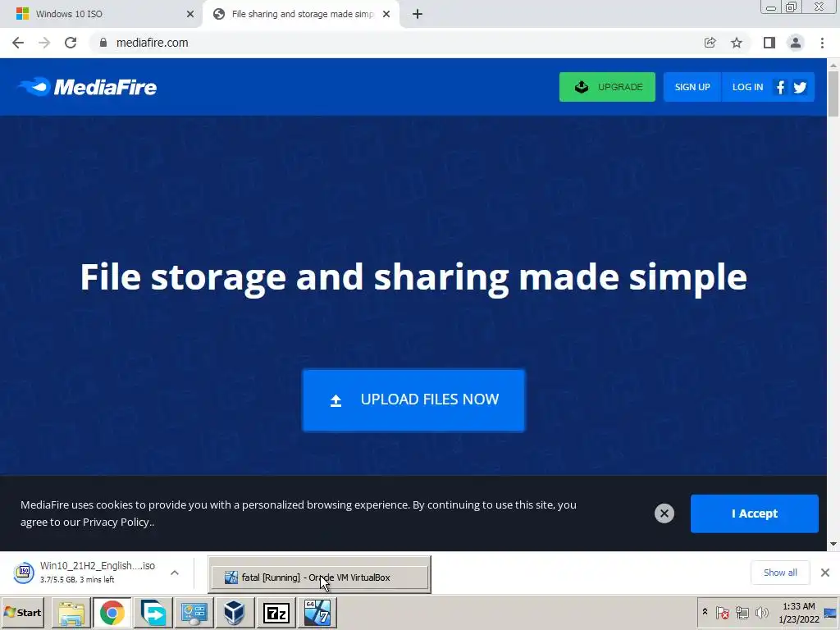
Task: Open the blue arrow app in the taskbar
Action: (x=153, y=613)
